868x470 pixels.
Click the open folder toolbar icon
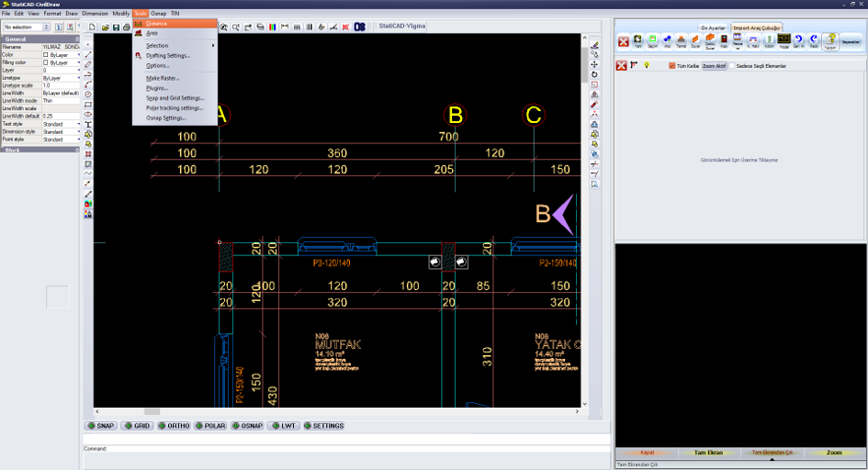(x=106, y=28)
